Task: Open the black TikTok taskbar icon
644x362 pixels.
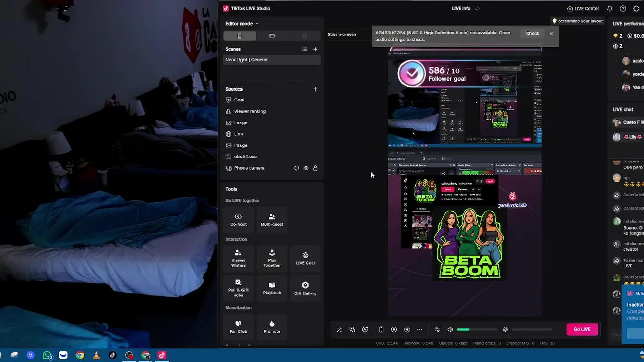Action: (x=113, y=355)
